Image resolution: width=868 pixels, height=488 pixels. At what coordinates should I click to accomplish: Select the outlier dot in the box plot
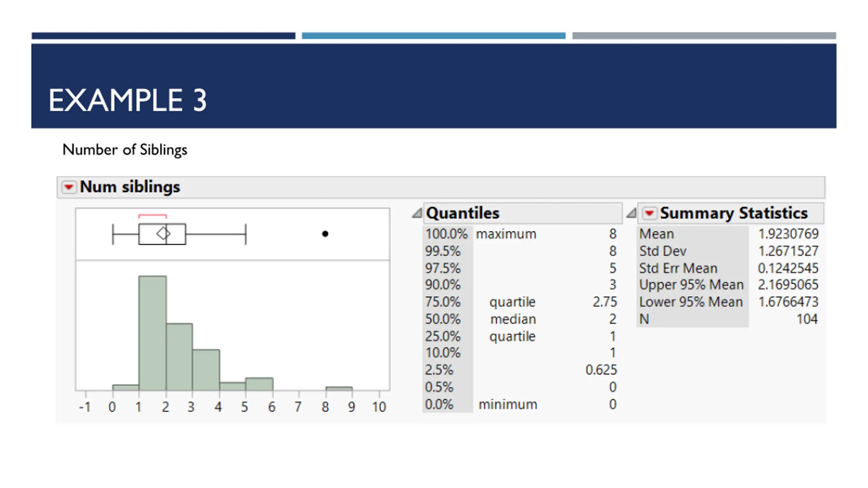(x=325, y=234)
